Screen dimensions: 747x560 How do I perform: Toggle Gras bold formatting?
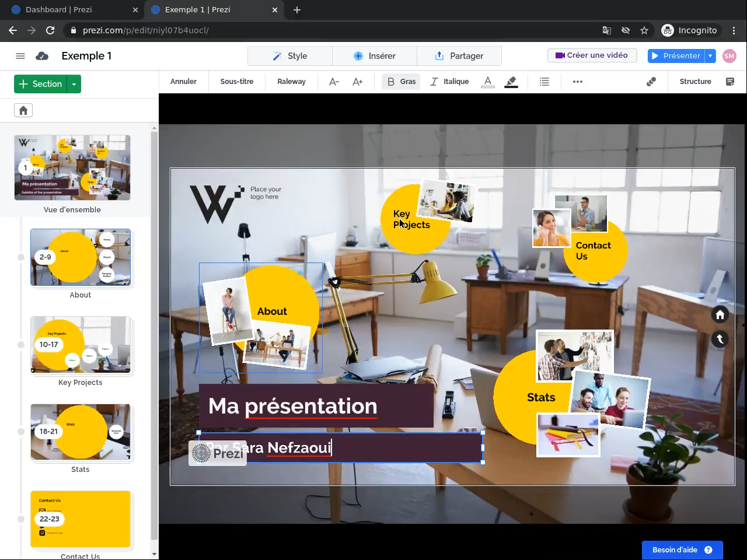pyautogui.click(x=402, y=82)
